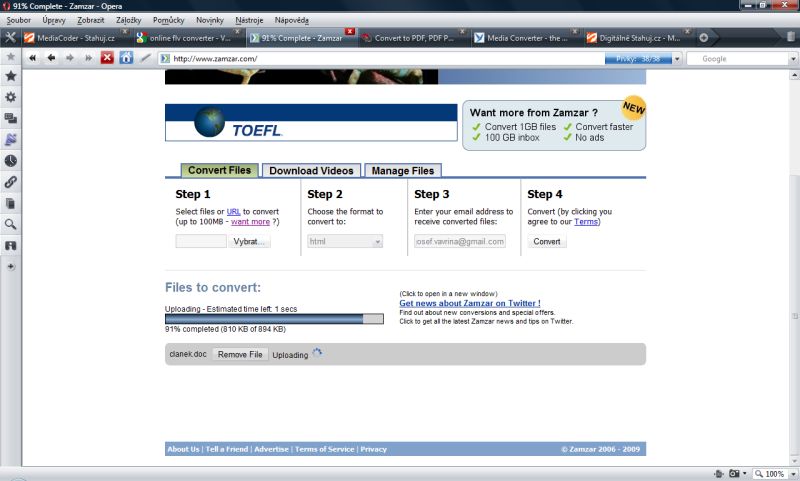Click the Forward arrow button
Image resolution: width=800 pixels, height=481 pixels.
click(70, 58)
